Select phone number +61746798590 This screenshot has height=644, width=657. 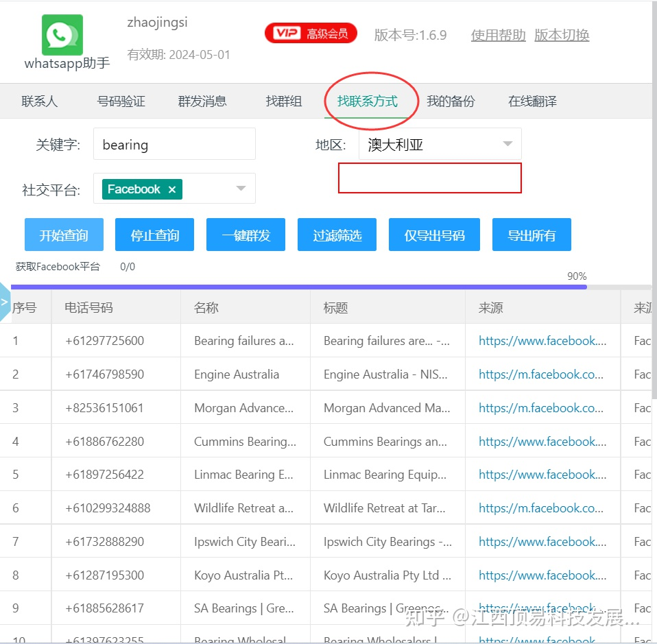coord(105,374)
